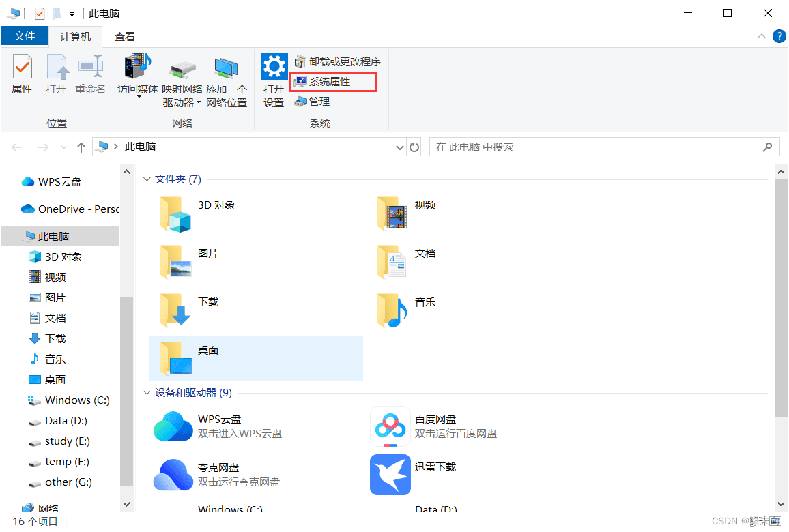Switch to the View (查看) ribbon tab
The width and height of the screenshot is (789, 532).
coord(125,36)
